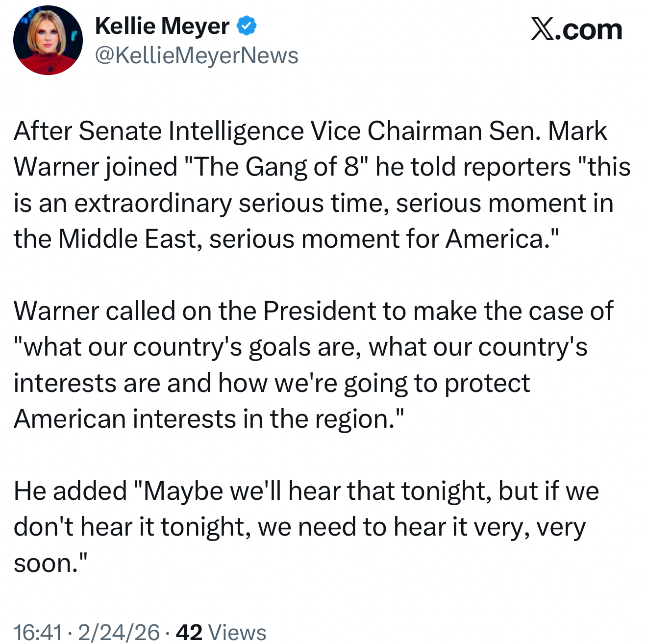Click the blue verified checkmark badge

click(x=247, y=26)
